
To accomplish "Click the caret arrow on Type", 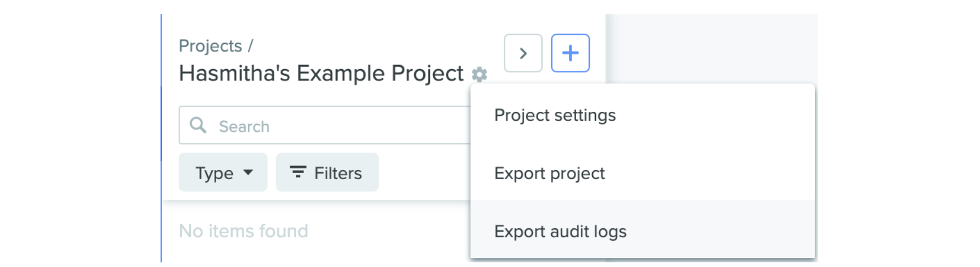I will point(248,172).
